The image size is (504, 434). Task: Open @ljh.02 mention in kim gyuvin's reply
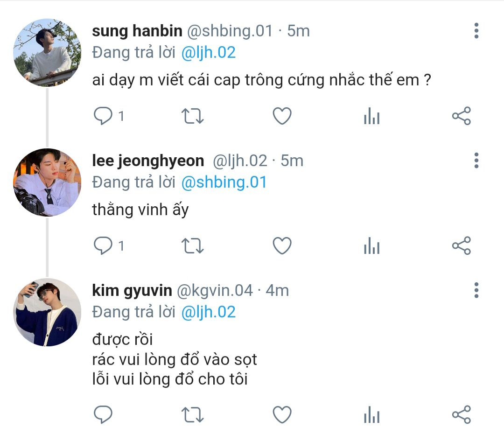coord(208,313)
